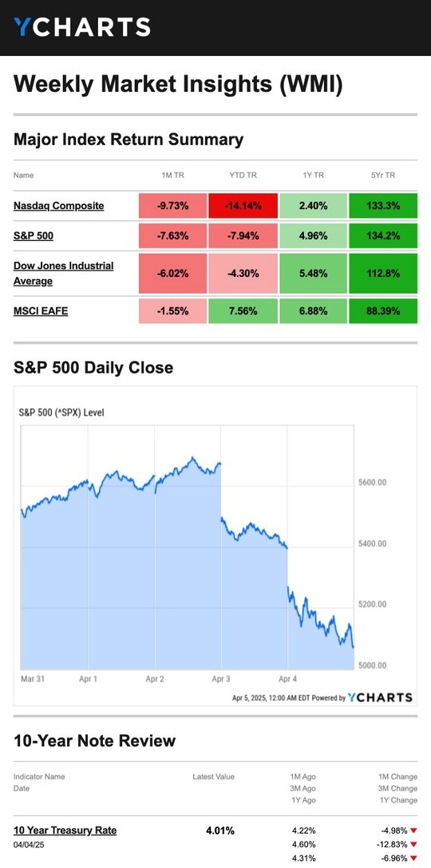
Task: Open the 10 Year Treasury Rate link
Action: (x=65, y=831)
